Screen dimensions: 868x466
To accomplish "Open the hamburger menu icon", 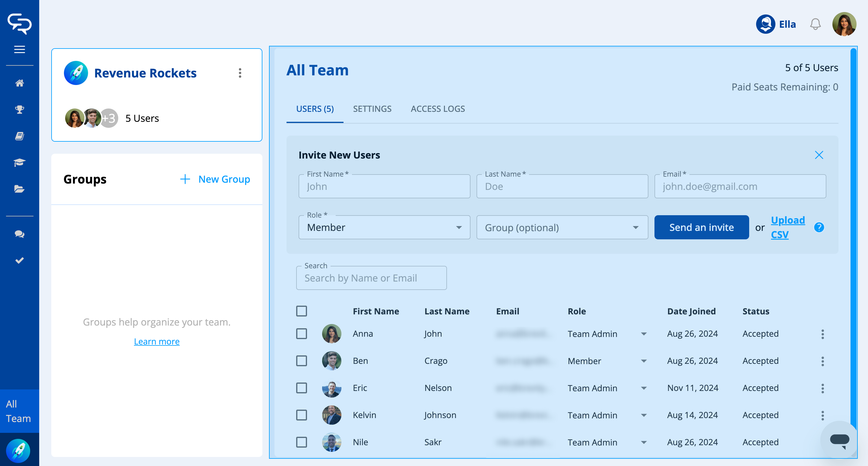I will (x=20, y=49).
